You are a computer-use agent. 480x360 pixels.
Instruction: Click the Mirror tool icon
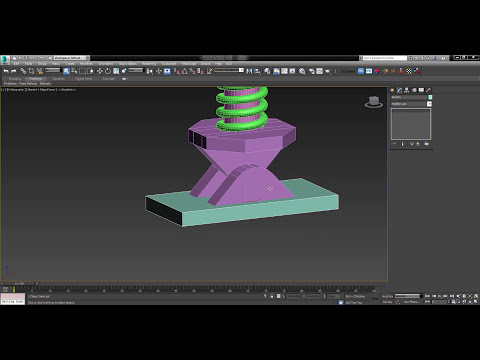[249, 71]
